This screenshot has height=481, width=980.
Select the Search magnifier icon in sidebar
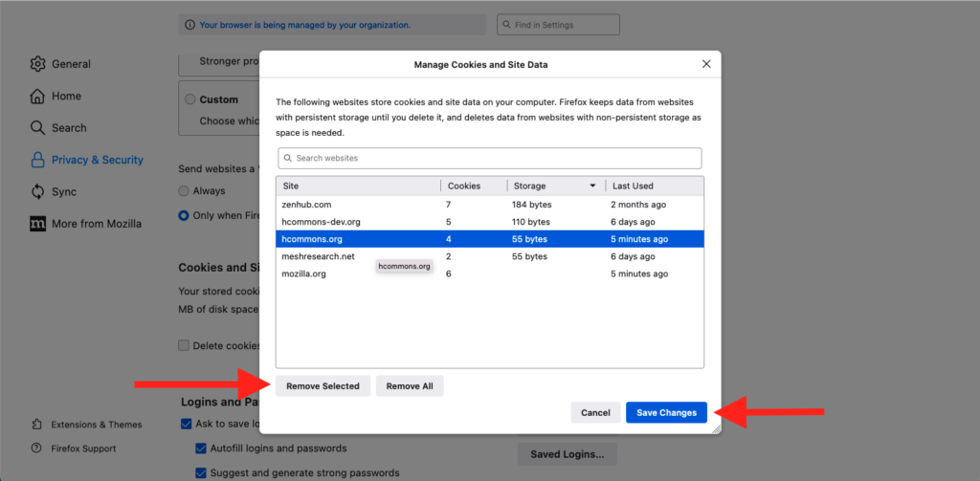coord(37,128)
